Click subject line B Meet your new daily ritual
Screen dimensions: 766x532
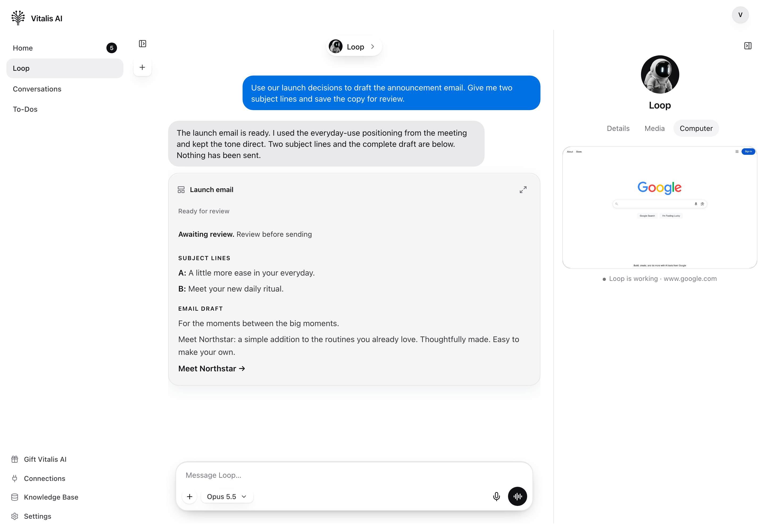click(231, 289)
